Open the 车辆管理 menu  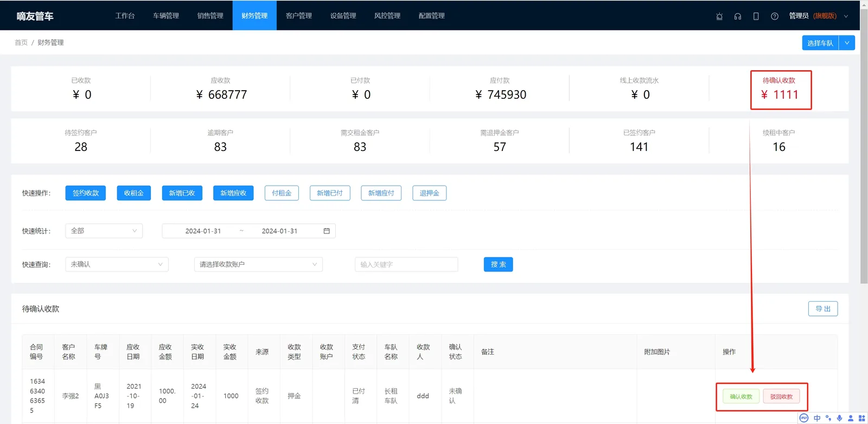[x=166, y=16]
